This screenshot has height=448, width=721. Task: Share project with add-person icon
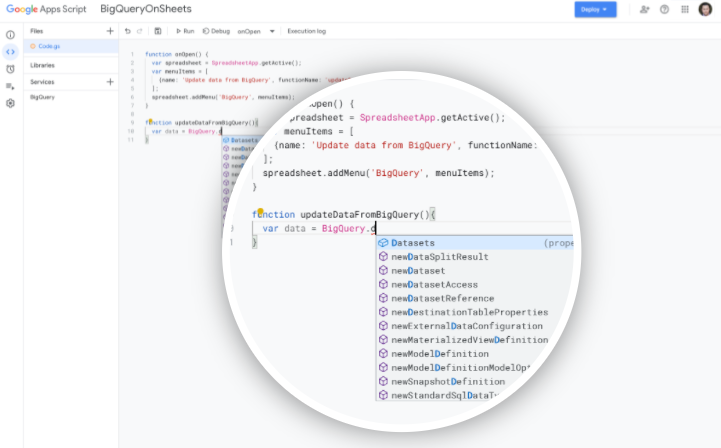(644, 9)
